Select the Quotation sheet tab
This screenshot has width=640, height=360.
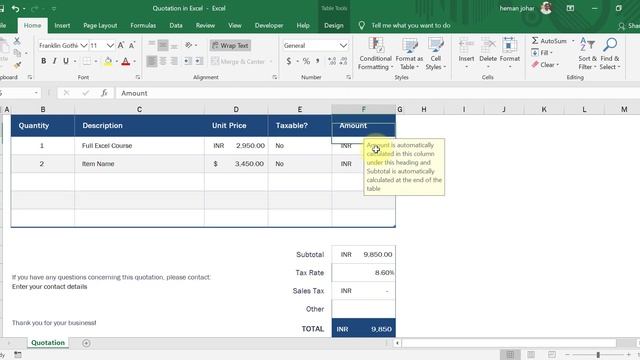48,342
